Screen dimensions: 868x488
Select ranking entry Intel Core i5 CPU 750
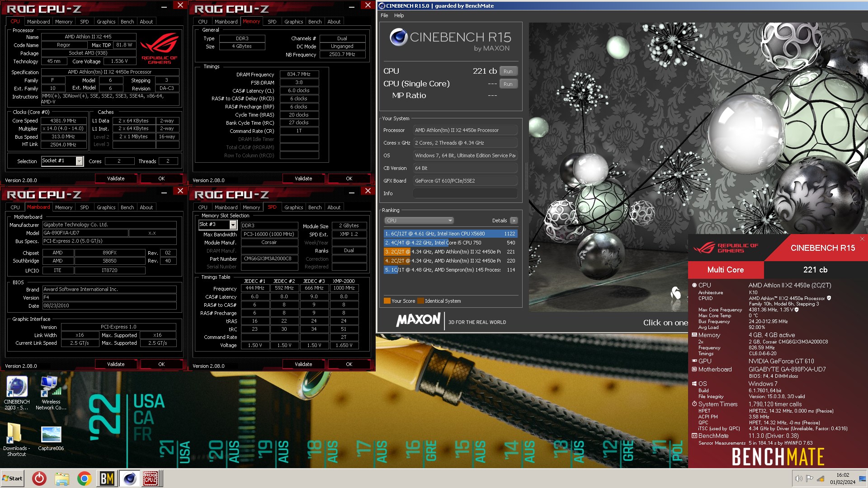(450, 243)
